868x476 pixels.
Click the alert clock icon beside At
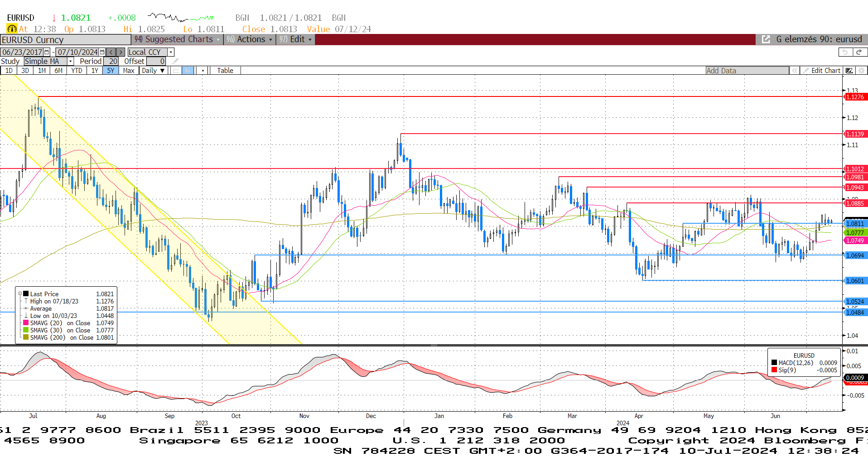tap(12, 29)
